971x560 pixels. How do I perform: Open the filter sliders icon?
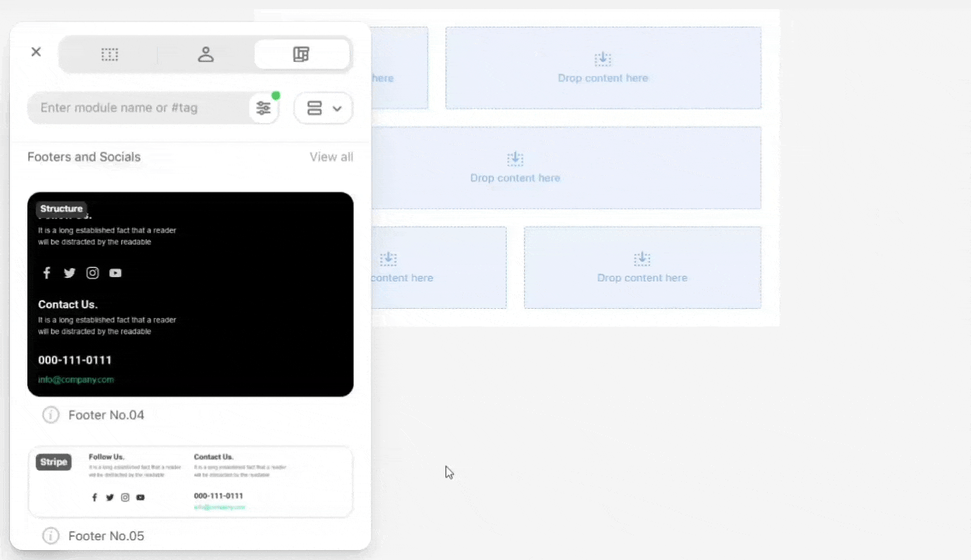(x=263, y=108)
